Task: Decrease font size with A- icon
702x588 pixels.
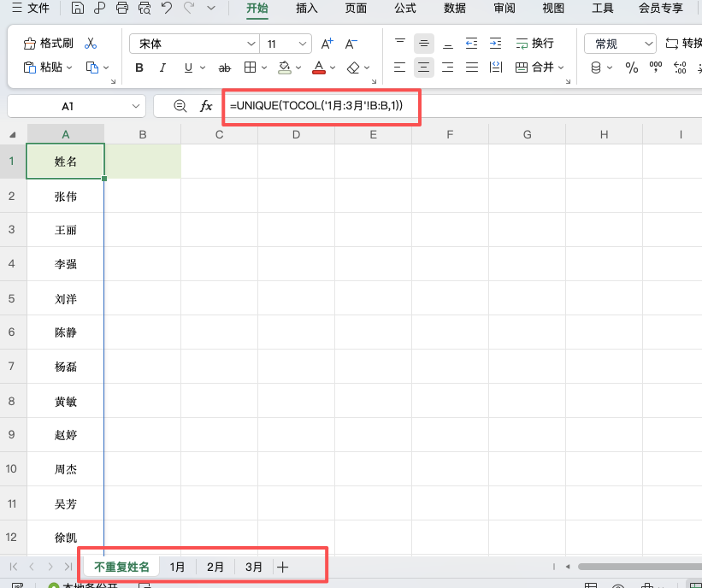Action: 351,44
